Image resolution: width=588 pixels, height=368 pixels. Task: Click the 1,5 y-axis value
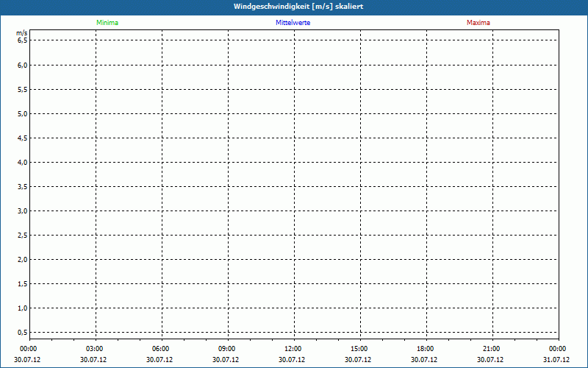[23, 284]
